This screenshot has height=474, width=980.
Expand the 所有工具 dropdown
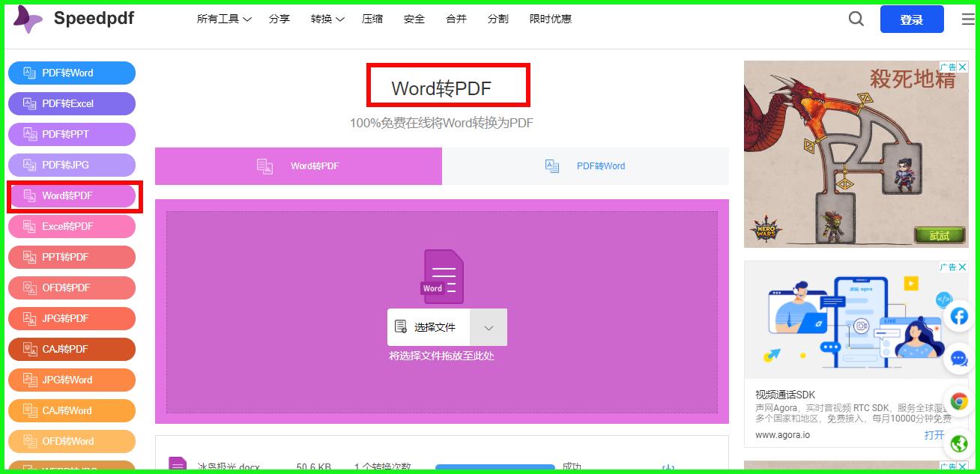223,19
